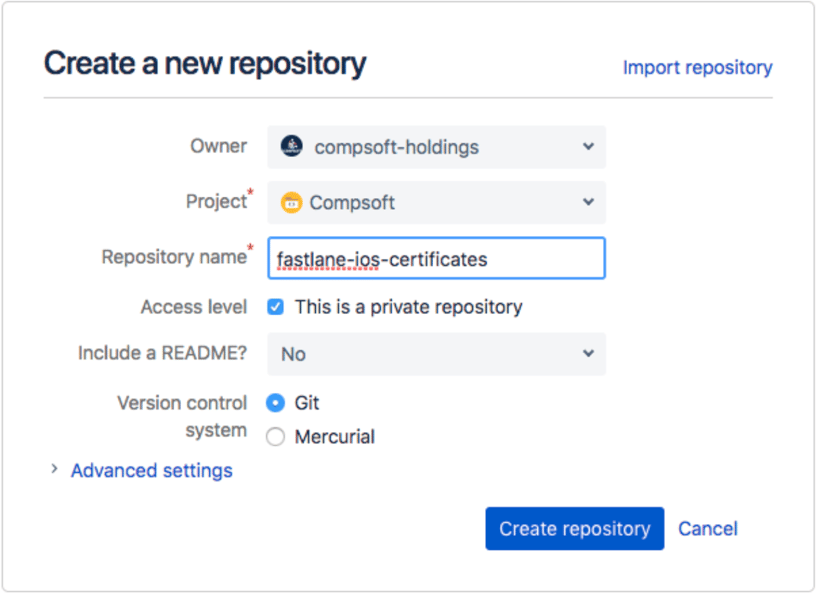Click the Mercurial option label text
The width and height of the screenshot is (817, 595).
(x=334, y=437)
